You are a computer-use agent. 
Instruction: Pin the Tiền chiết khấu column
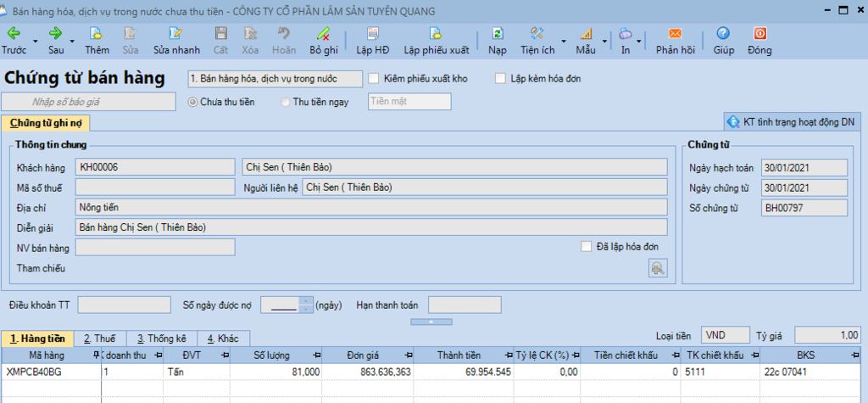[x=676, y=355]
